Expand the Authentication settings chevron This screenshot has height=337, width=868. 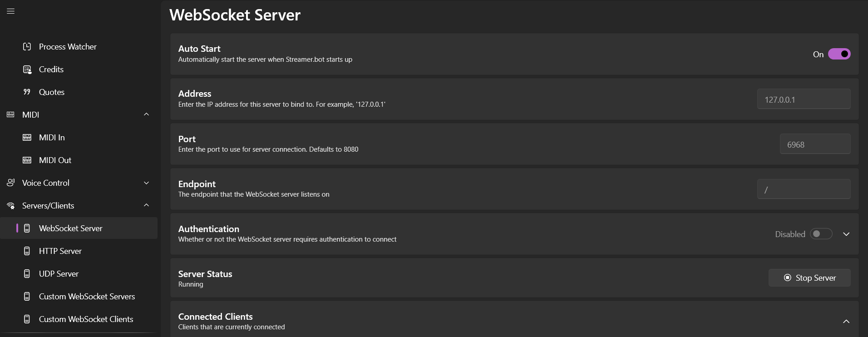click(x=846, y=234)
